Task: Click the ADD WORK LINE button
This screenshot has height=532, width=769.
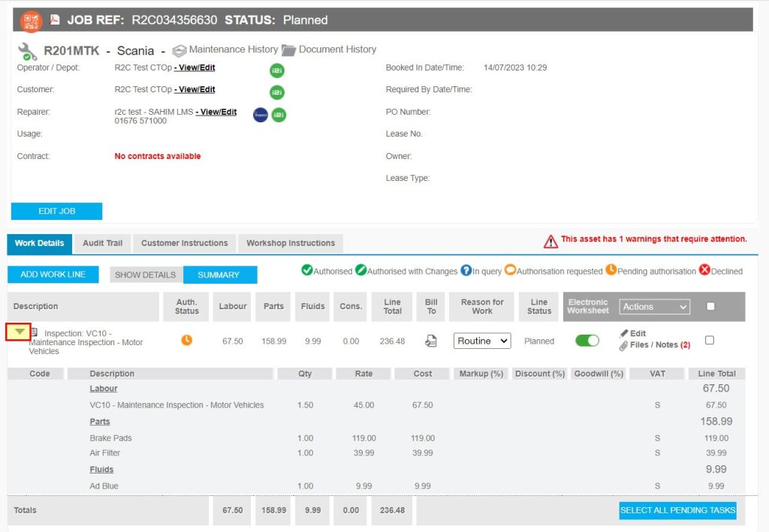Action: pyautogui.click(x=53, y=274)
